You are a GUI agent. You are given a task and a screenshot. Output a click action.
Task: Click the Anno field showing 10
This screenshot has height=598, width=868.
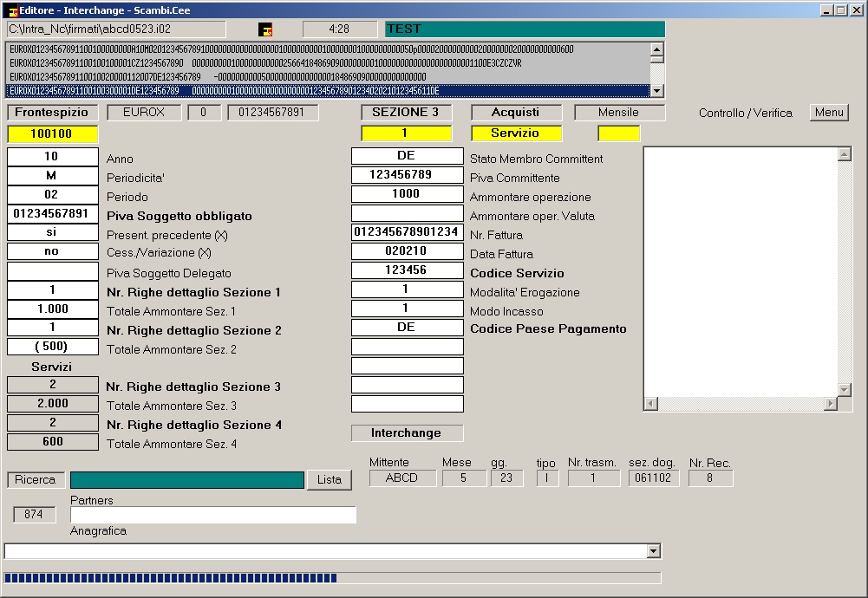tap(53, 157)
